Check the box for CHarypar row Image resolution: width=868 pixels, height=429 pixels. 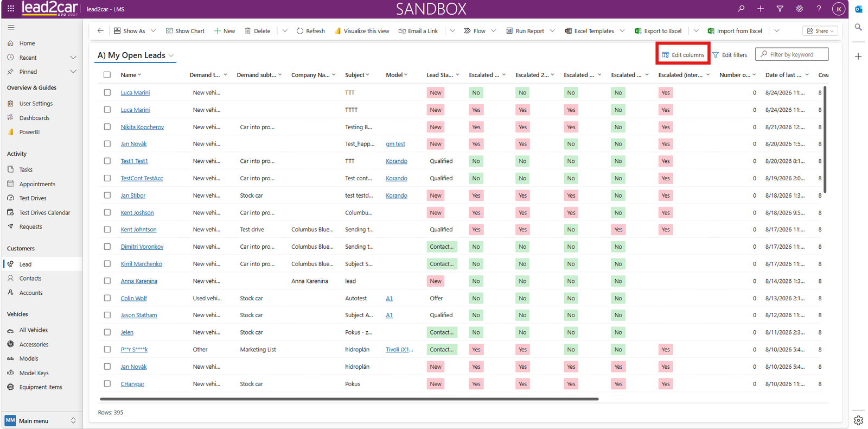107,383
